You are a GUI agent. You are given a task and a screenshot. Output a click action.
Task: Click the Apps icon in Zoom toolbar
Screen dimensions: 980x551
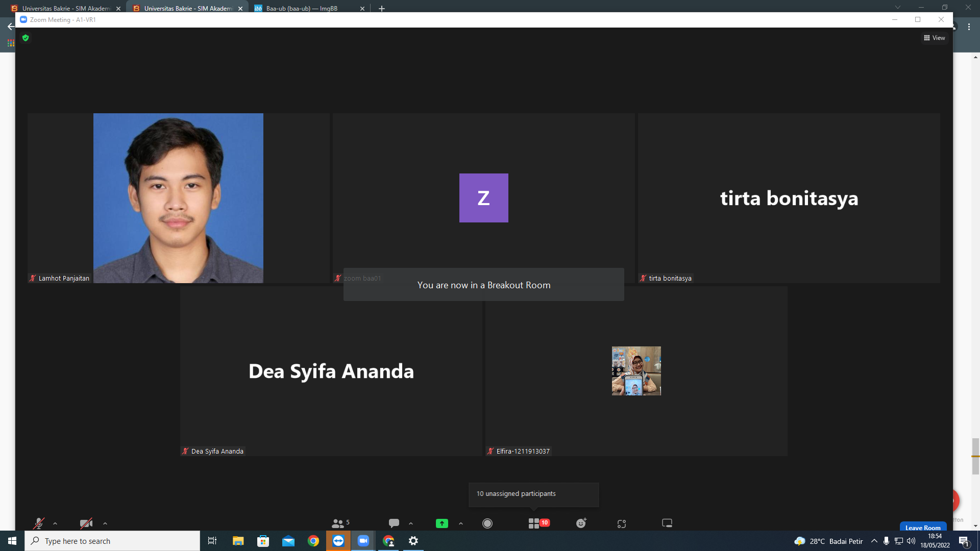coord(622,524)
